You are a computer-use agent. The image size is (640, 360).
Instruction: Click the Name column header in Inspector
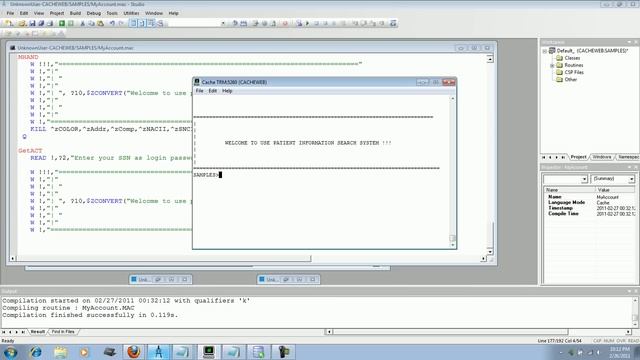click(569, 190)
